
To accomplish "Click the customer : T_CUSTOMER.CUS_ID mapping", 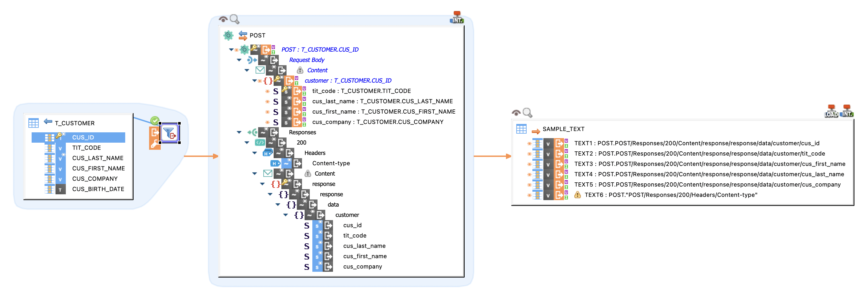I will [x=348, y=81].
